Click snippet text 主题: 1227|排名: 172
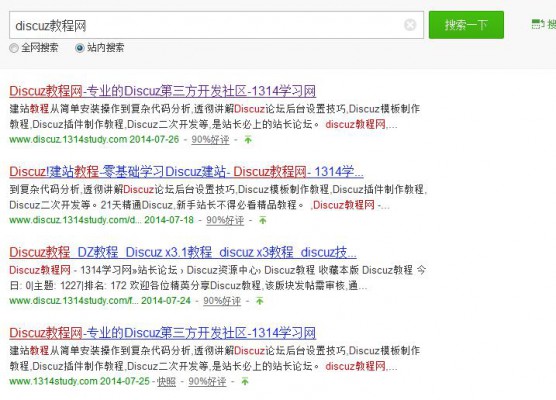This screenshot has width=556, height=400. (80, 285)
